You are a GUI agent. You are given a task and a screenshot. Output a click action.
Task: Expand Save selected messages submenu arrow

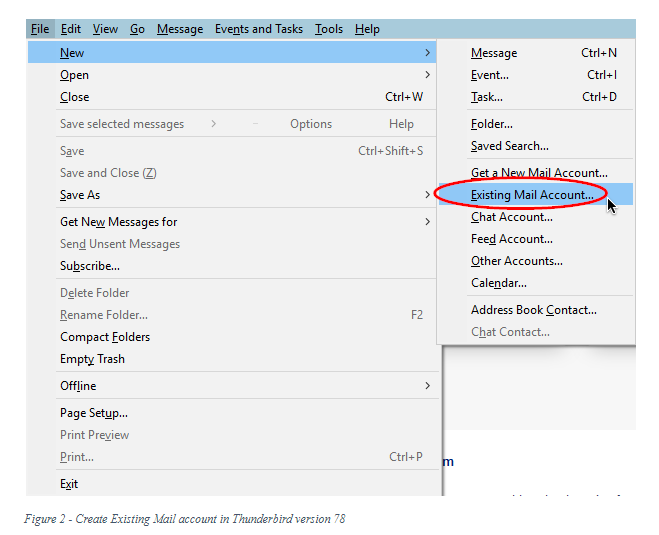[214, 124]
